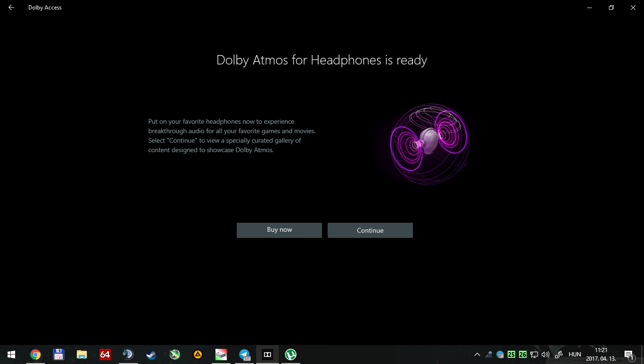
Task: Open Google Chrome from the taskbar
Action: point(35,355)
